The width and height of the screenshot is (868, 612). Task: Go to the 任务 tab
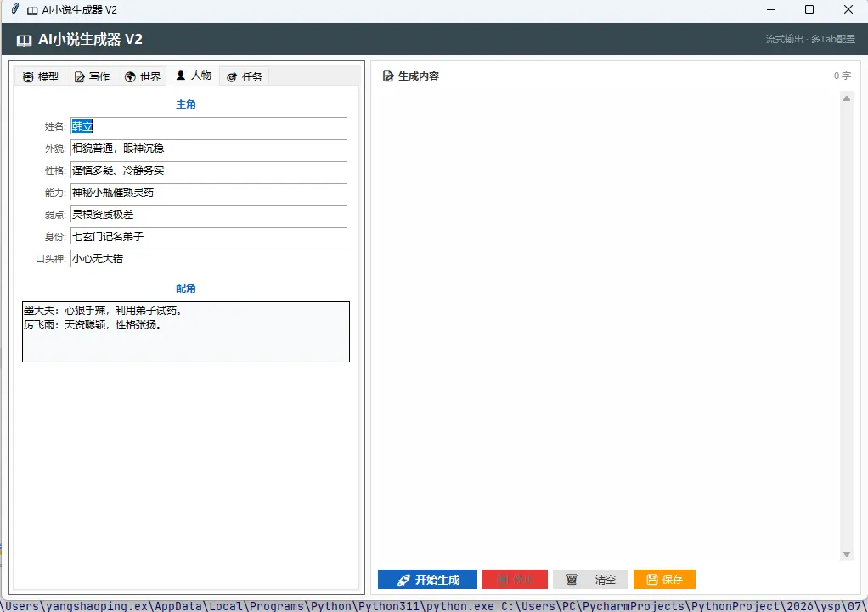(x=245, y=77)
